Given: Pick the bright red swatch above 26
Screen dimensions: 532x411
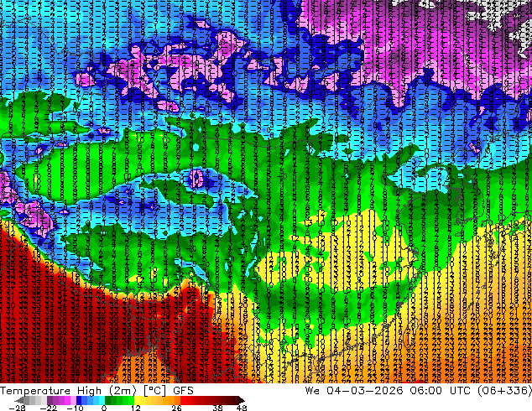Looking at the screenshot, I should (x=183, y=400).
